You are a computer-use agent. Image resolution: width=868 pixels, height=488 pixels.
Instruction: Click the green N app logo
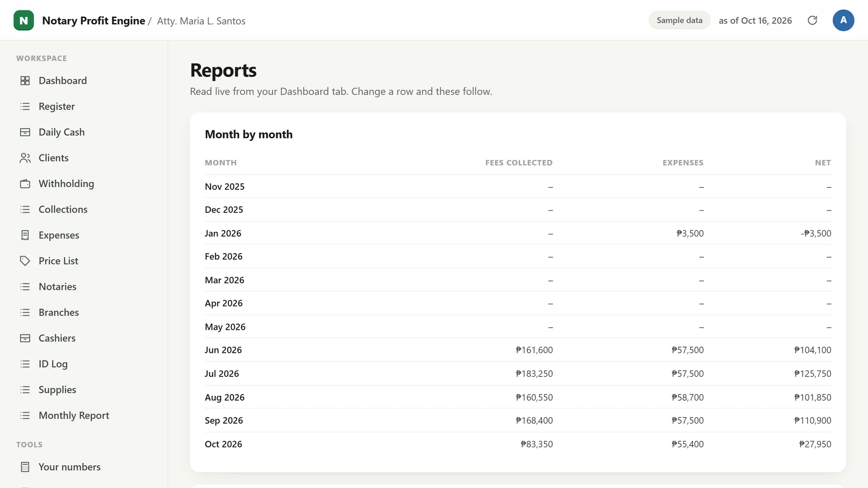coord(24,20)
